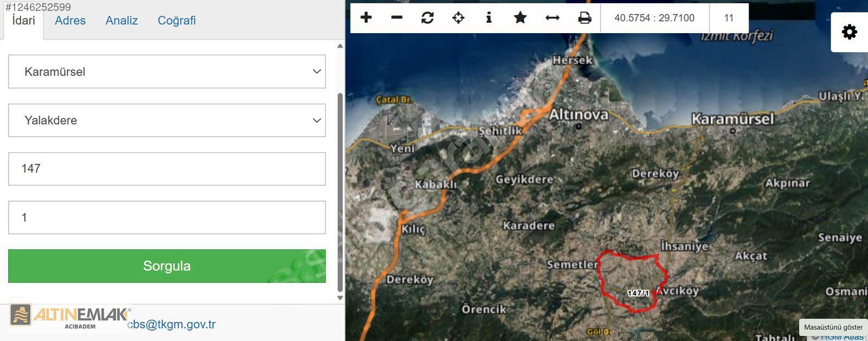The height and width of the screenshot is (341, 868).
Task: Activate the locate crosshair tool
Action: click(x=458, y=18)
